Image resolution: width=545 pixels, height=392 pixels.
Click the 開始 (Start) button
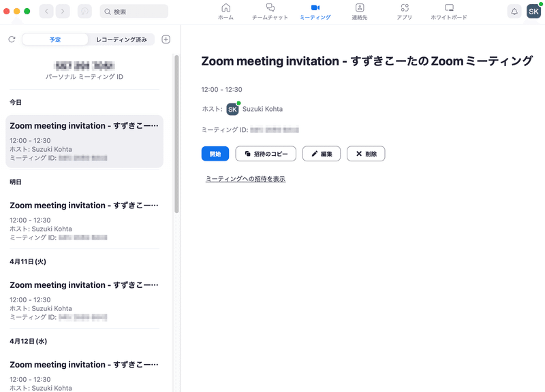(215, 154)
